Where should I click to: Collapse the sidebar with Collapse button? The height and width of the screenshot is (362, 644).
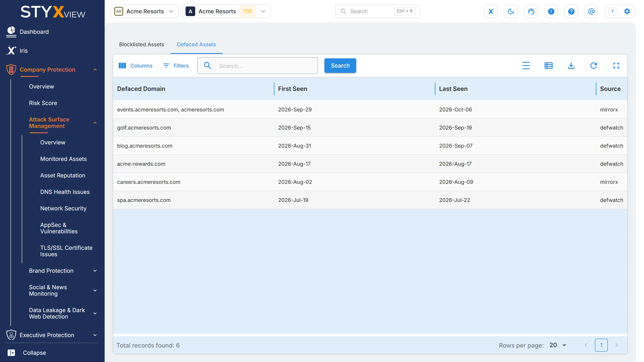27,353
